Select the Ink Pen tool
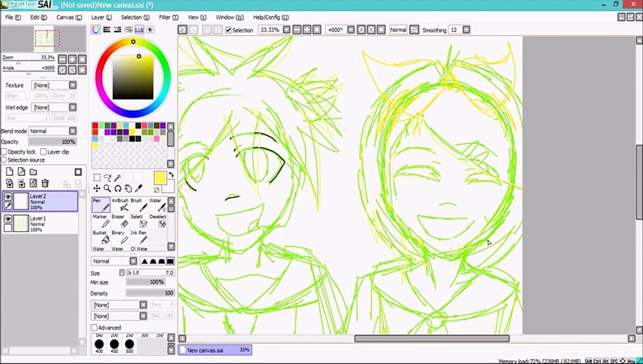Screen dimensions: 643x364 click(x=139, y=237)
